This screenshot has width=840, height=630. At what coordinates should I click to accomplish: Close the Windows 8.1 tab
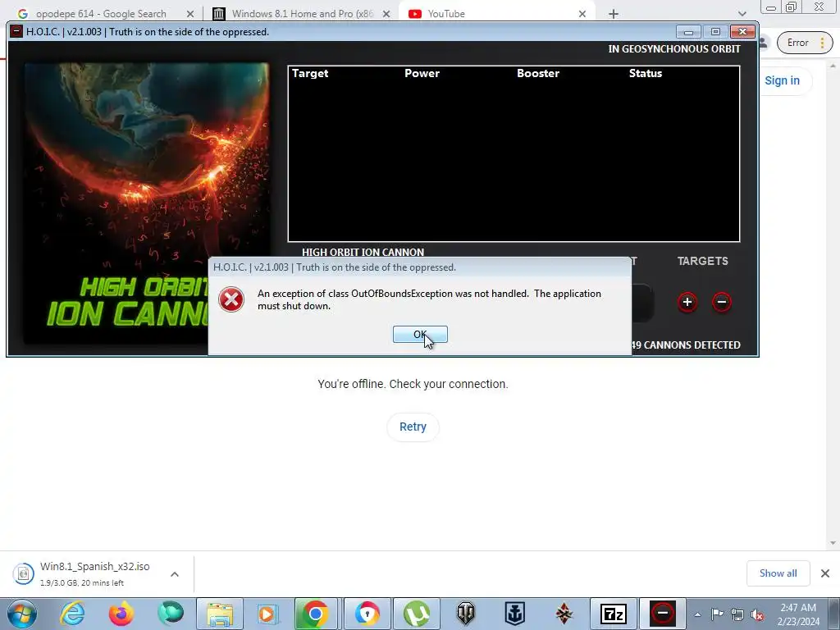[x=386, y=14]
